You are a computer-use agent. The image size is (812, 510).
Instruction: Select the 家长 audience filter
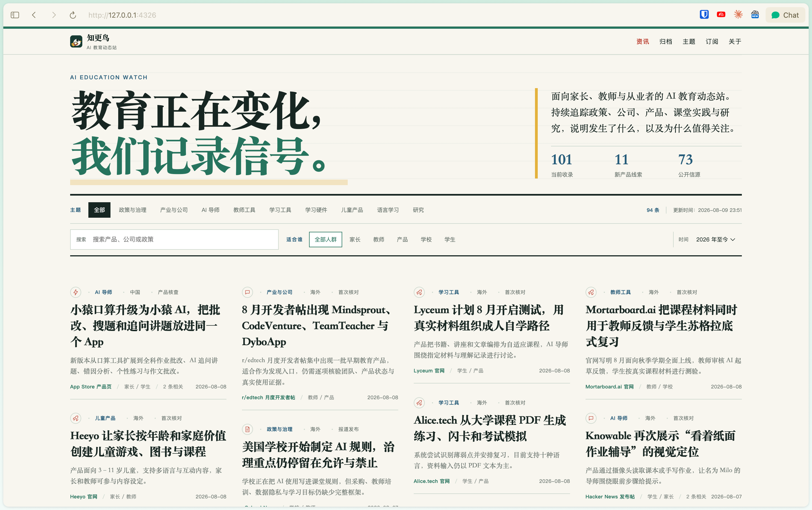pyautogui.click(x=355, y=240)
